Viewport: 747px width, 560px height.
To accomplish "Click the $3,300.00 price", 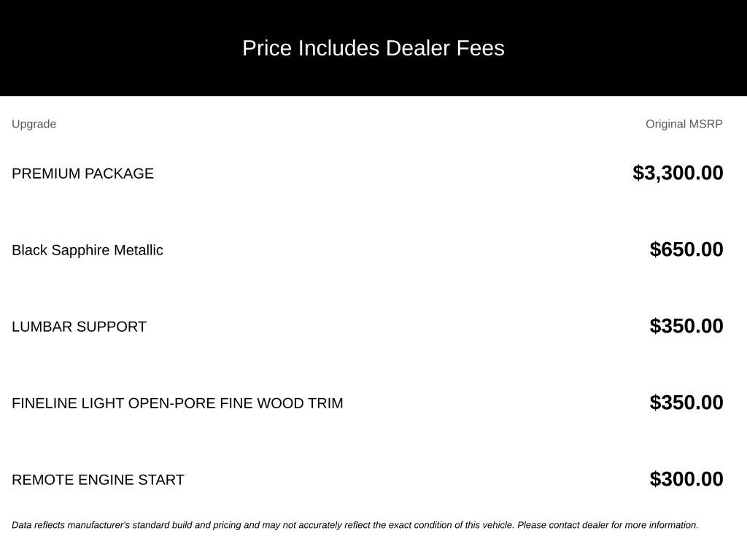I will click(x=678, y=173).
